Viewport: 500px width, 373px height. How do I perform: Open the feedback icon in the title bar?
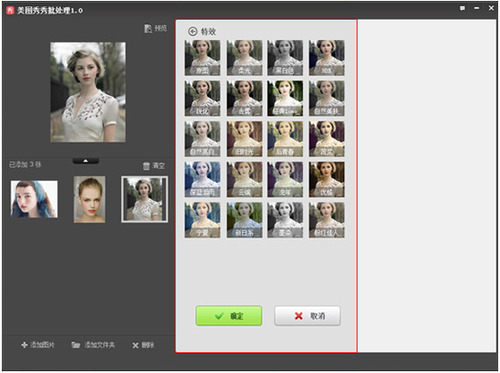pos(462,8)
